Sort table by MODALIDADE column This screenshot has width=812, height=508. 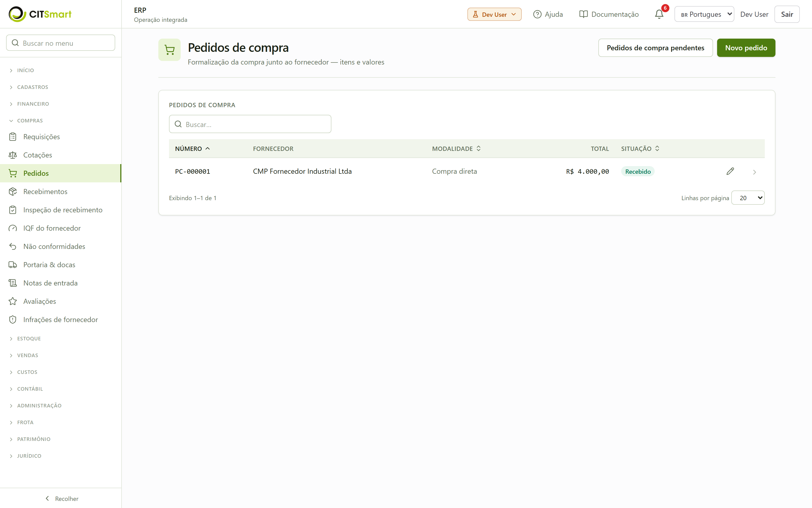[x=456, y=149]
